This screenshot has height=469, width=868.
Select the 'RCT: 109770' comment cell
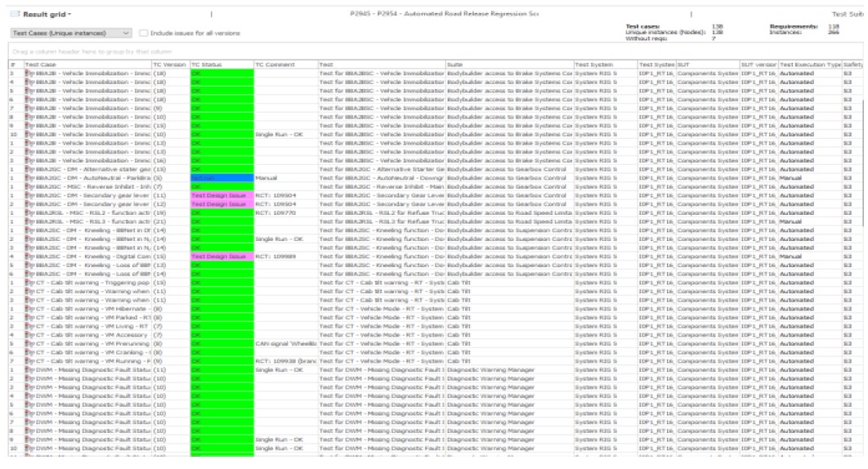285,213
